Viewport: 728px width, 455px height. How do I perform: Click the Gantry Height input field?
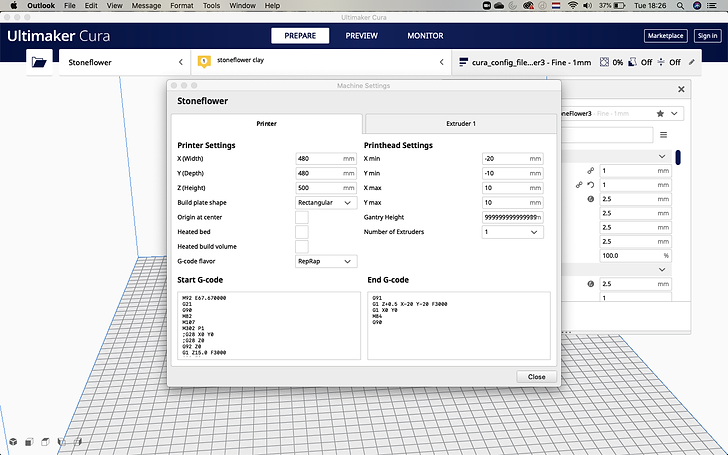point(513,217)
